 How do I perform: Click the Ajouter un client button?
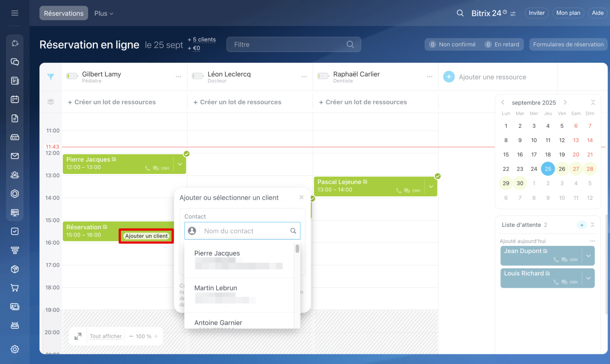[146, 236]
